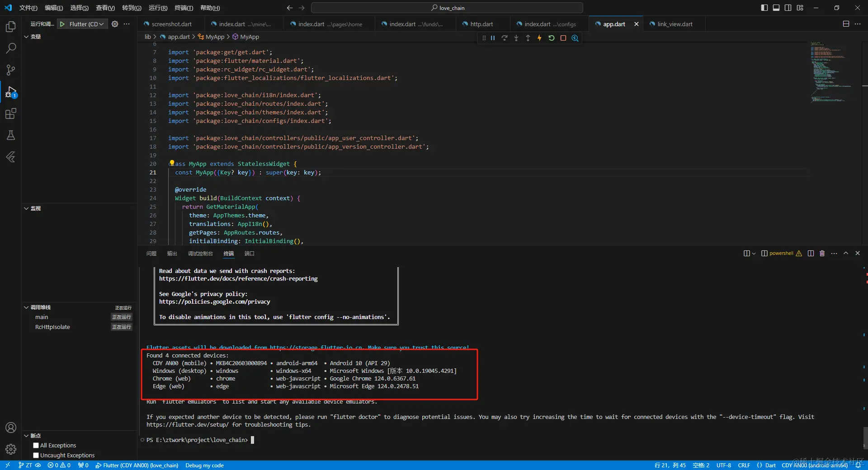Viewport: 868px width, 470px height.
Task: Open Source Control view
Action: 11,70
